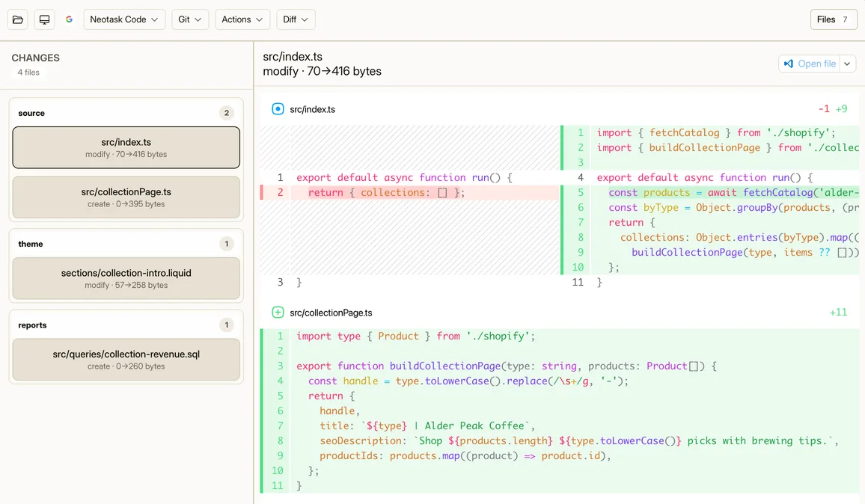Select src/collectionPage.ts in changes list

126,197
